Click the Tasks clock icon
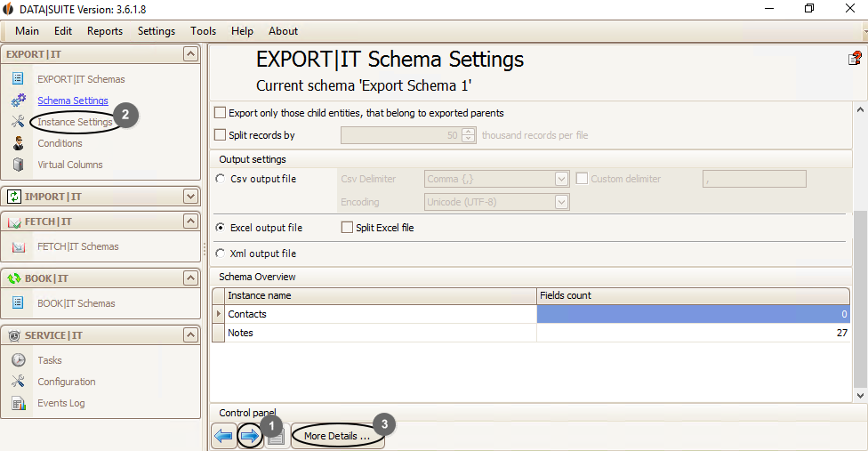 (19, 359)
